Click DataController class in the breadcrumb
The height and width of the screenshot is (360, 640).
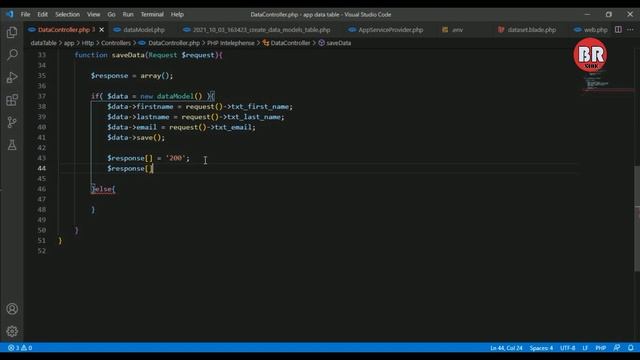click(x=290, y=43)
